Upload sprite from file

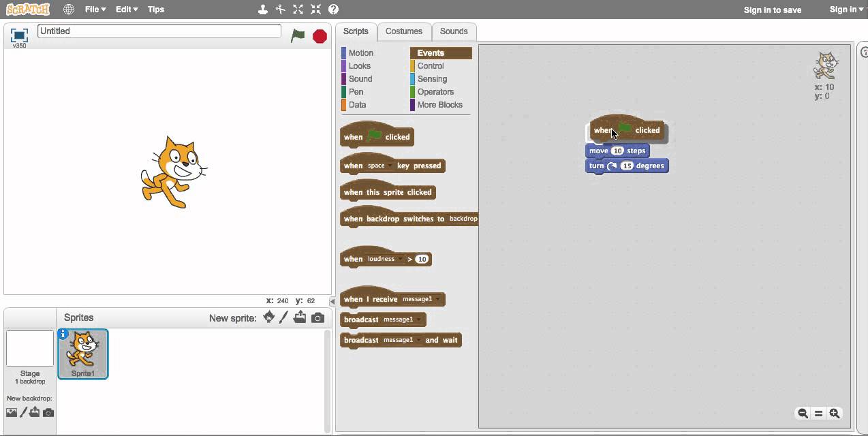(x=300, y=317)
